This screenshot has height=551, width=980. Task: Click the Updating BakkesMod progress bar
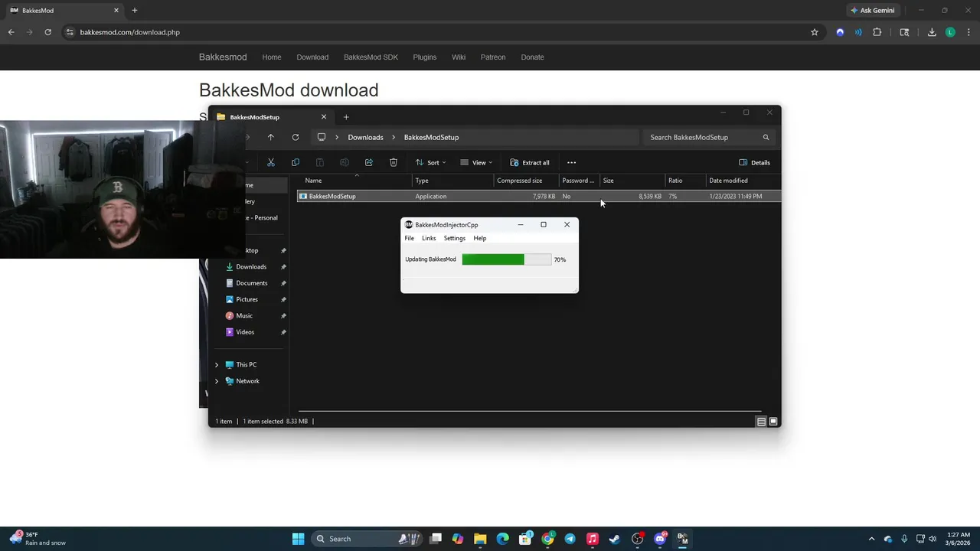tap(507, 259)
